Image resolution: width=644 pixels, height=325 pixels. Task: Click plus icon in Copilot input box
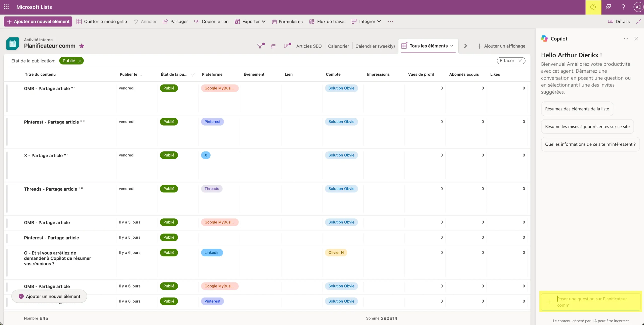(549, 302)
